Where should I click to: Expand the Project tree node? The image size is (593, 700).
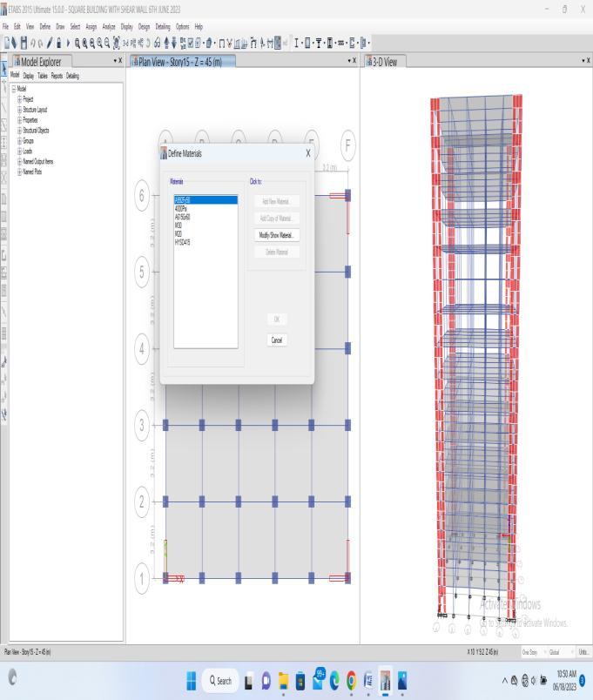coord(20,99)
